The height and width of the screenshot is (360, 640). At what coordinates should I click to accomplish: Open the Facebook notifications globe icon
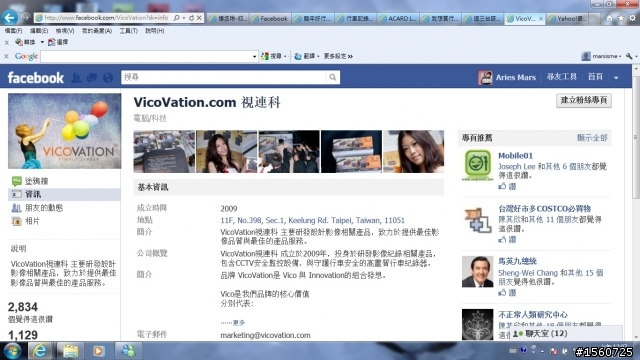[108, 78]
